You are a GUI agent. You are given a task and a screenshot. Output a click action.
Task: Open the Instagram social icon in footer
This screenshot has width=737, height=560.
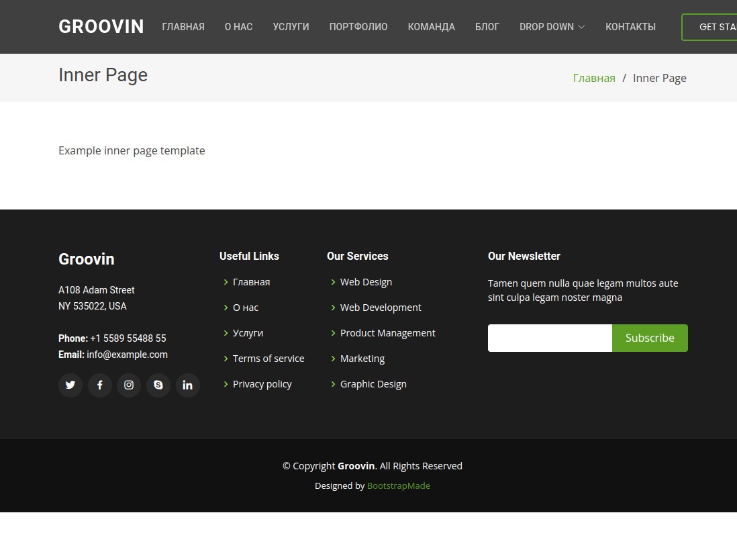tap(129, 385)
